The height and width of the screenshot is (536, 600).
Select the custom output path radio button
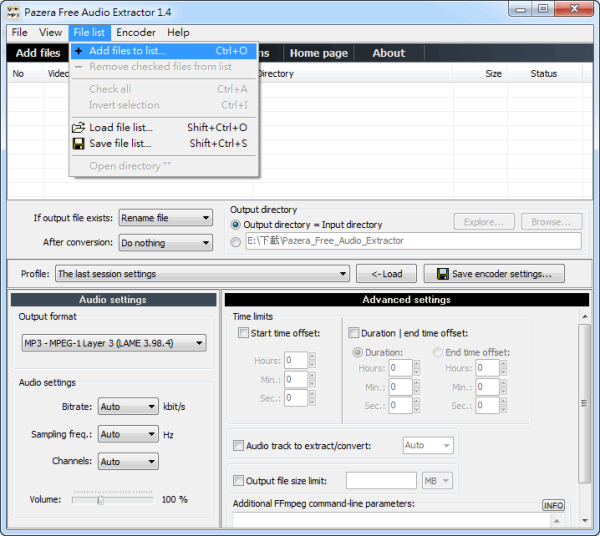pos(236,242)
